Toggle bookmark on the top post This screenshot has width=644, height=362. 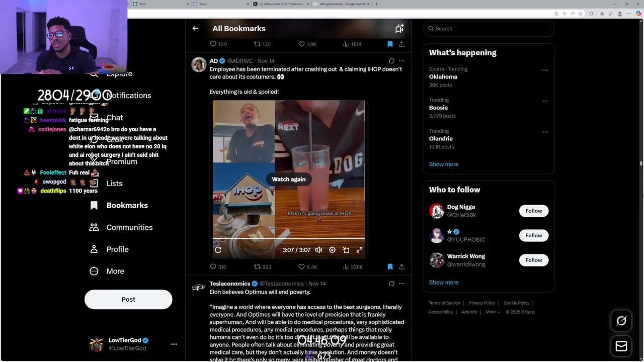click(x=390, y=44)
